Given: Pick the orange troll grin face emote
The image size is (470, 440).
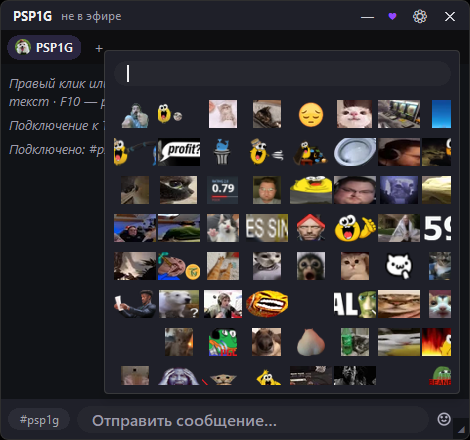Looking at the screenshot, I should [267, 304].
